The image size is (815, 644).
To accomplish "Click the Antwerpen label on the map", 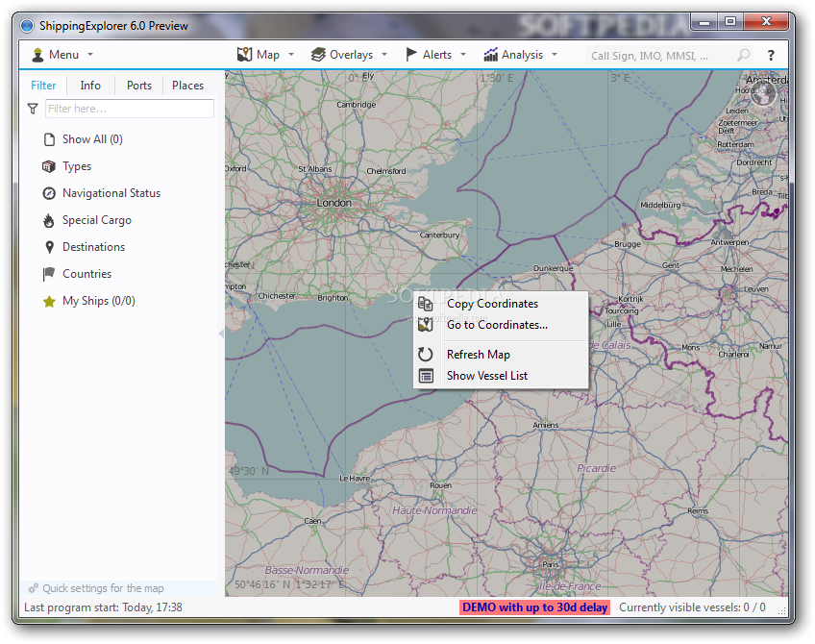I will 729,242.
